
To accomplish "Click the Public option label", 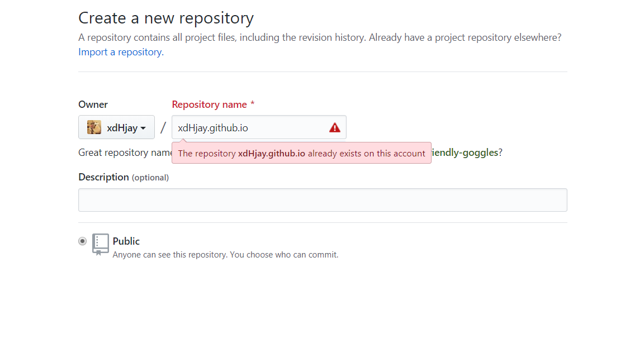I will pos(126,241).
